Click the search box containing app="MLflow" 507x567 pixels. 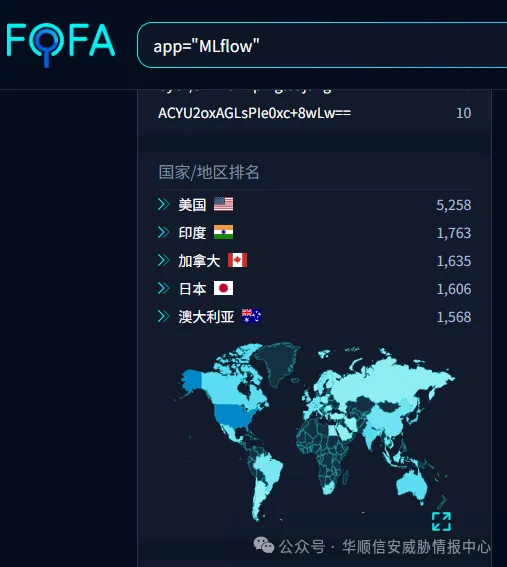tap(322, 45)
